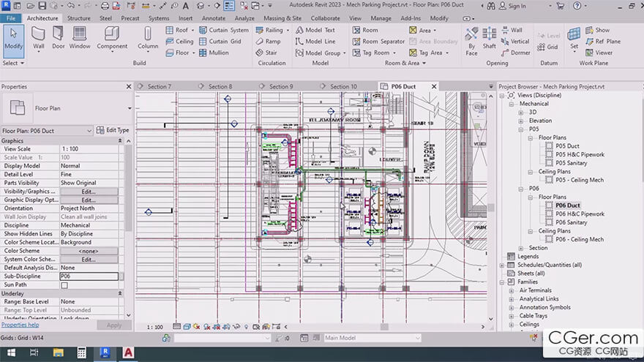This screenshot has height=362, width=644.
Task: Select the Column tool
Action: tap(148, 38)
